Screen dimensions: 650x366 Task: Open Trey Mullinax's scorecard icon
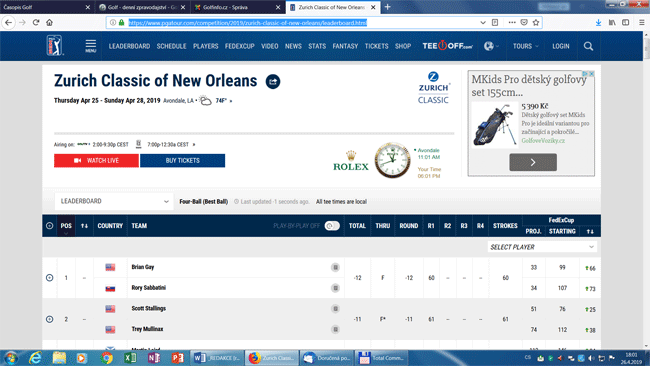[x=335, y=330]
